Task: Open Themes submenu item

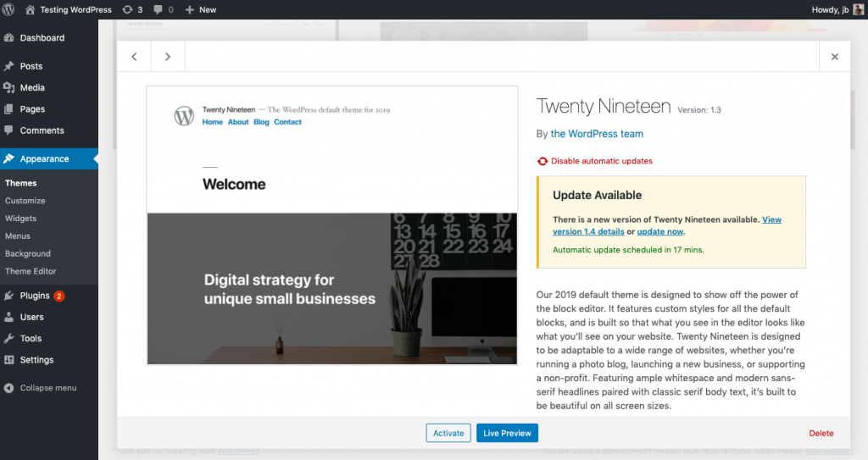Action: point(21,183)
